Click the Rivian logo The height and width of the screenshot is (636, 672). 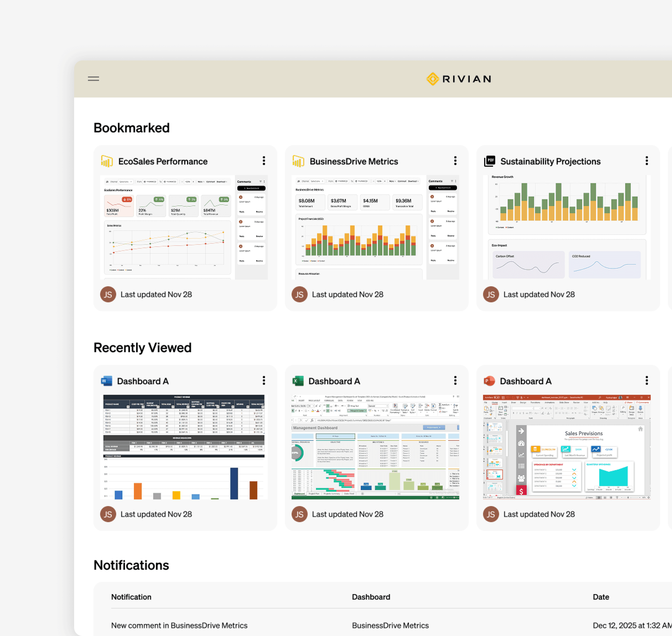[458, 79]
